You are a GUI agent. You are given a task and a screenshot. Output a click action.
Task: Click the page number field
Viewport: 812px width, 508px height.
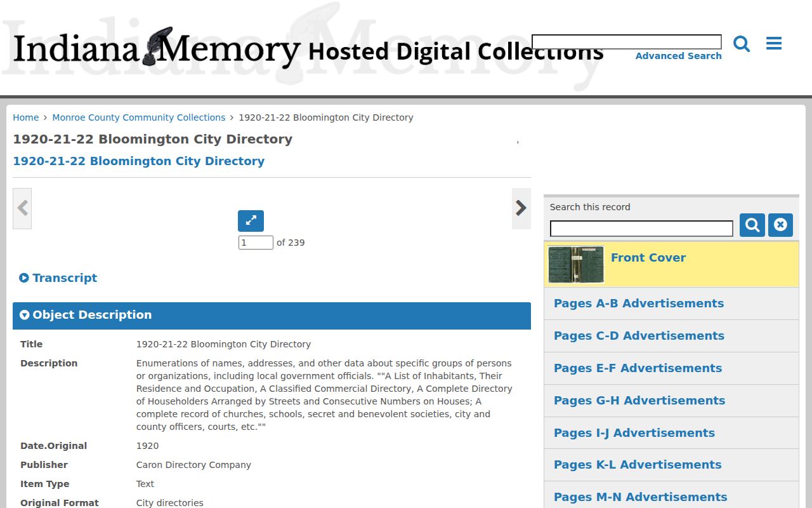256,243
